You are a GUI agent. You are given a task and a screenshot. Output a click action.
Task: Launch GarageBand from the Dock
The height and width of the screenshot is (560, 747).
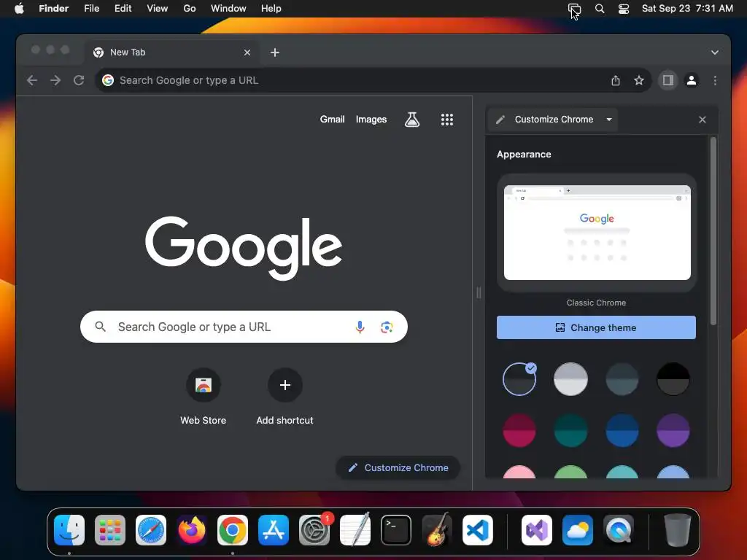(x=437, y=530)
